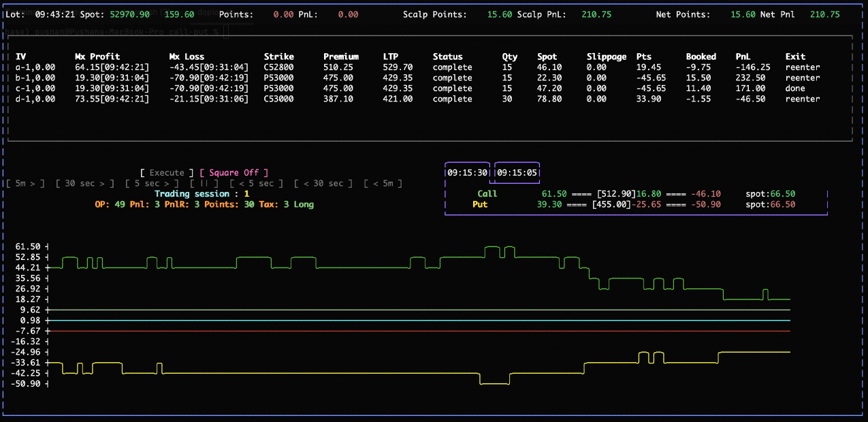Click the PnL column header in table
This screenshot has height=422, width=868.
tap(743, 56)
